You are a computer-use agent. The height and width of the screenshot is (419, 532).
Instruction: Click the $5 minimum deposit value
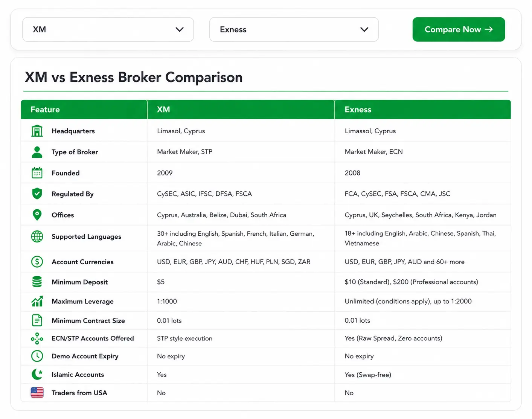click(161, 282)
